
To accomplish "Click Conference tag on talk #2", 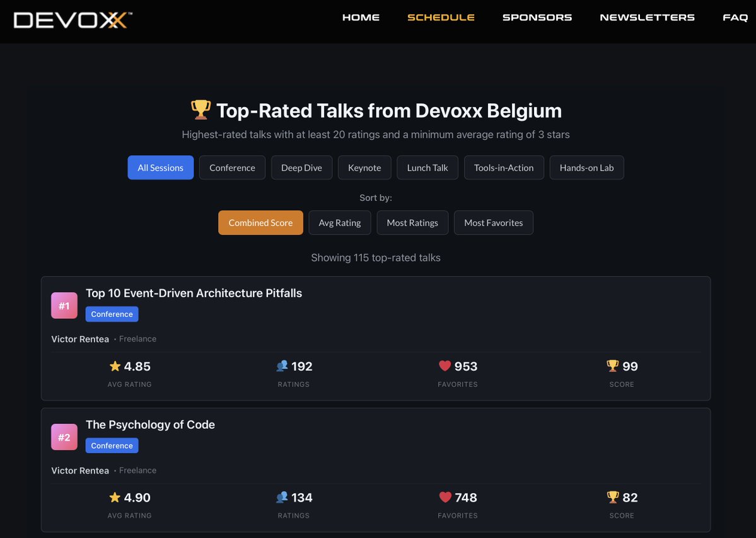I will pyautogui.click(x=112, y=445).
